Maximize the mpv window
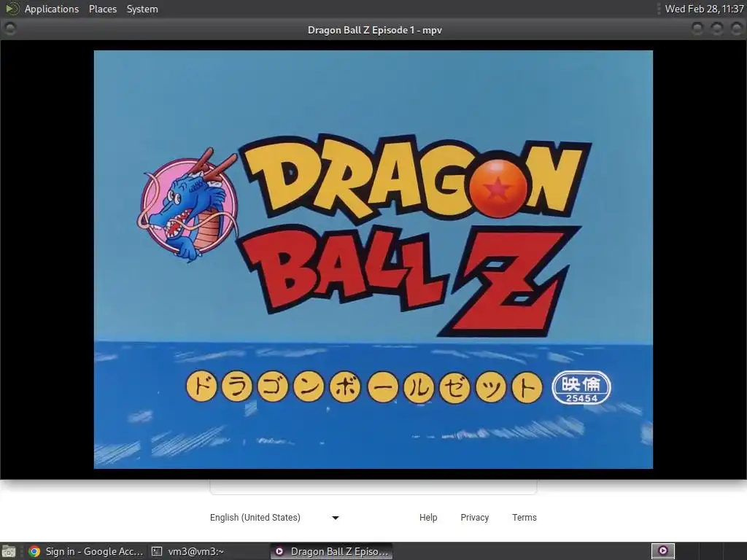Screen dimensions: 747x560 716,29
